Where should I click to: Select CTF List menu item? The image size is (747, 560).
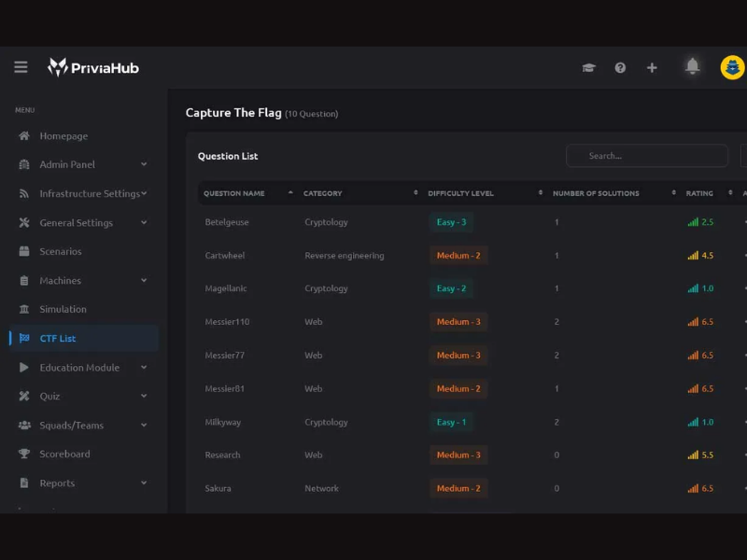point(84,338)
